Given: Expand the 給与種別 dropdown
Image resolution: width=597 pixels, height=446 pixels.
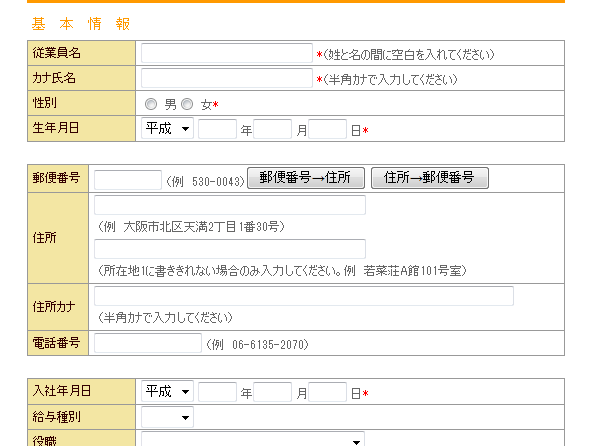Looking at the screenshot, I should click(167, 417).
